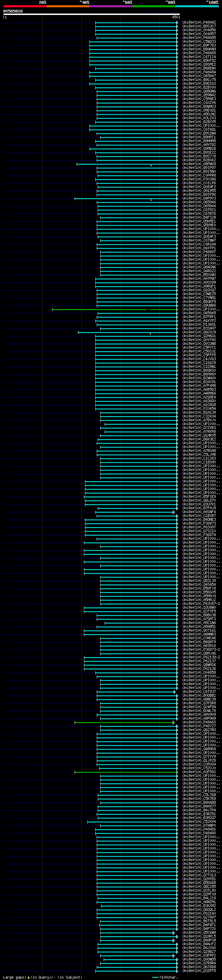Open hit UniRef100_C6TII4
The height and width of the screenshot is (980, 222).
199,57
